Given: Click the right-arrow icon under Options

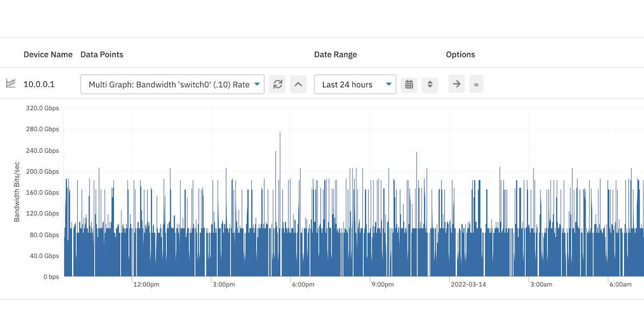Looking at the screenshot, I should point(456,84).
